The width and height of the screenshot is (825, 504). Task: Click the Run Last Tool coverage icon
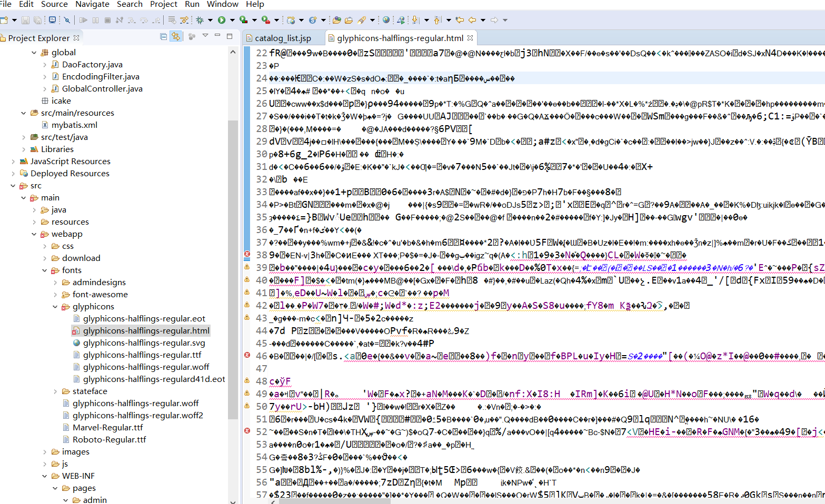[243, 20]
